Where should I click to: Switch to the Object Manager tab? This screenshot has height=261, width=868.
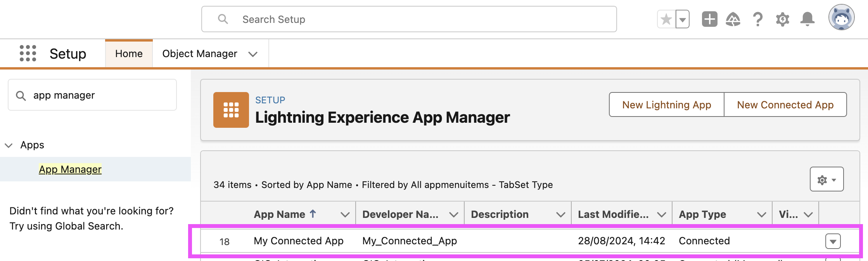pyautogui.click(x=199, y=54)
